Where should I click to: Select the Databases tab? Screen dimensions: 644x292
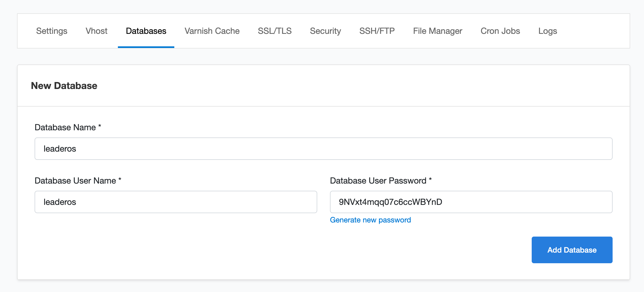click(146, 31)
